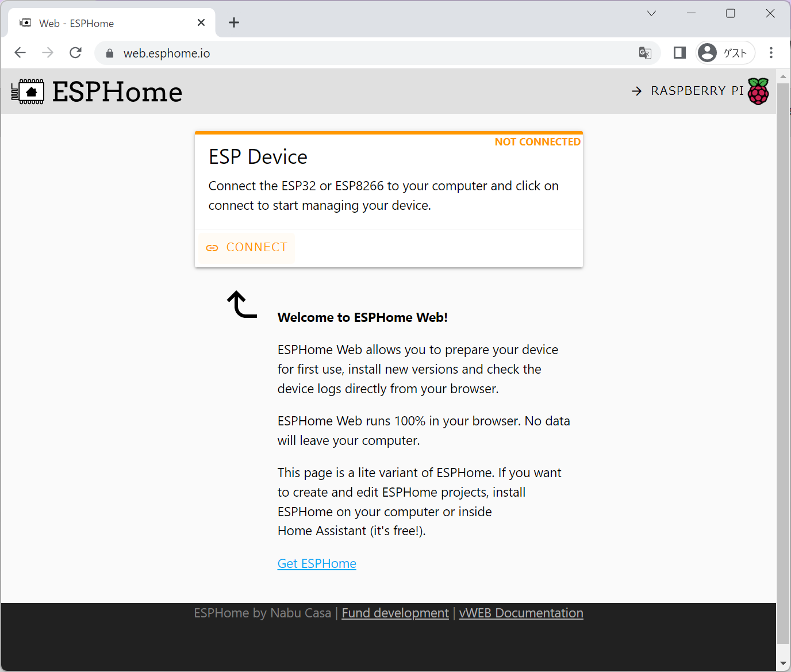Click the Raspberry Pi icon in the header
This screenshot has height=672, width=791.
(759, 90)
